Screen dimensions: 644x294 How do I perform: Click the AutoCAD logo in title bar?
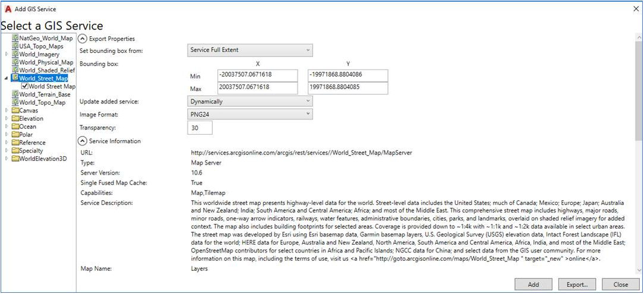coord(8,9)
